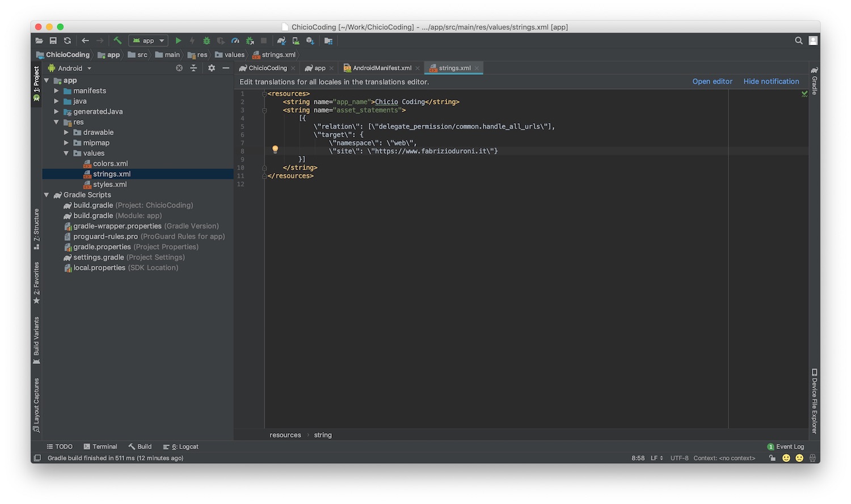This screenshot has width=851, height=504.
Task: Click the Open folder toolbar icon
Action: point(39,41)
